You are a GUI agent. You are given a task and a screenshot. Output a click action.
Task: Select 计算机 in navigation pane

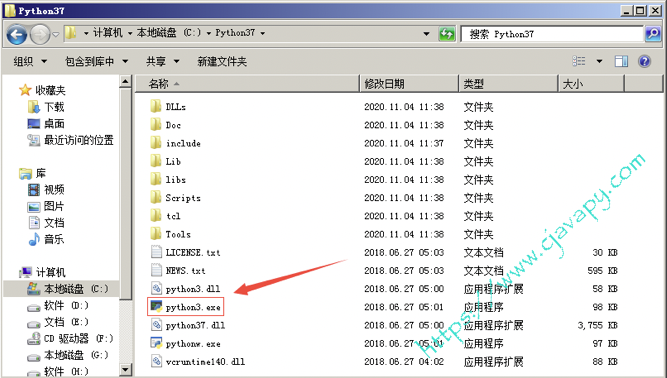click(50, 272)
